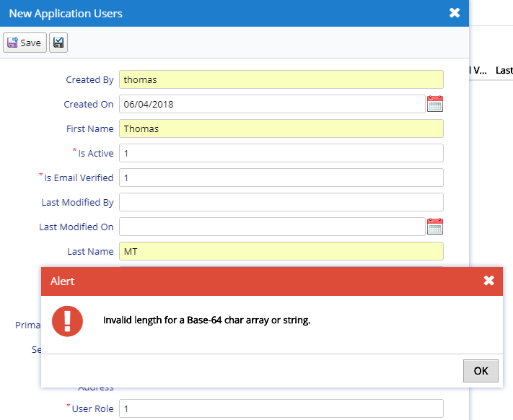513x420 pixels.
Task: Click the First Name label
Action: [90, 129]
